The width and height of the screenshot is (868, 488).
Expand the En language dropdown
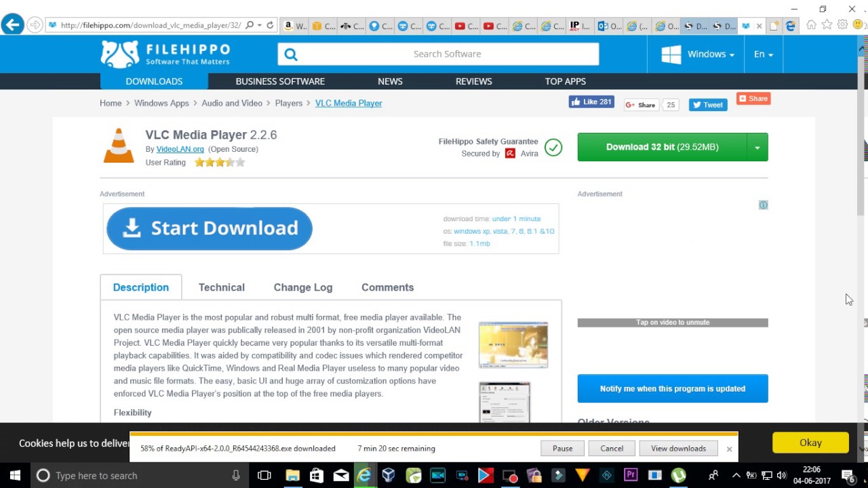[764, 54]
